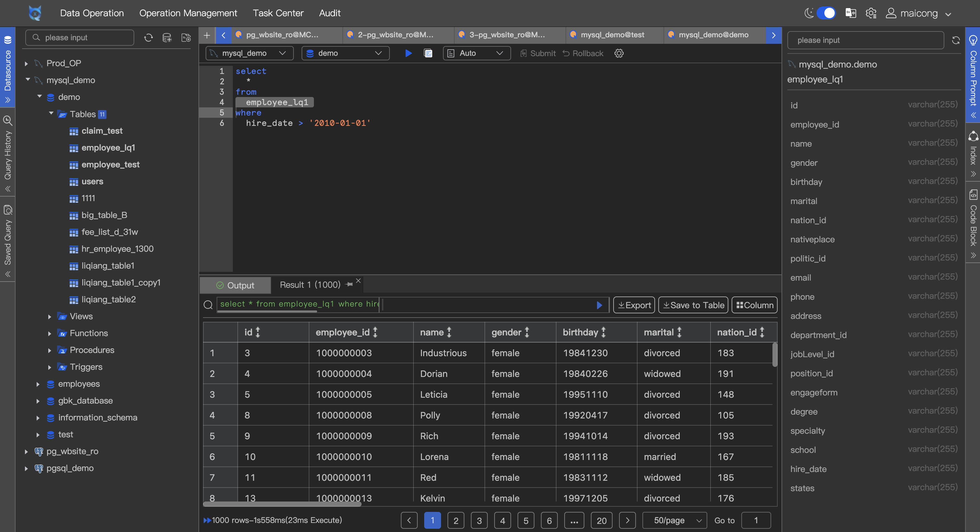
Task: Sort results by employee_id column
Action: pyautogui.click(x=375, y=332)
